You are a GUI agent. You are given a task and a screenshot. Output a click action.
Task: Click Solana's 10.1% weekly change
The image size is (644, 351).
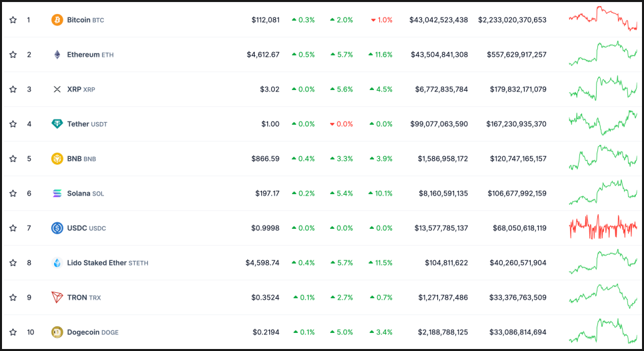pos(380,193)
